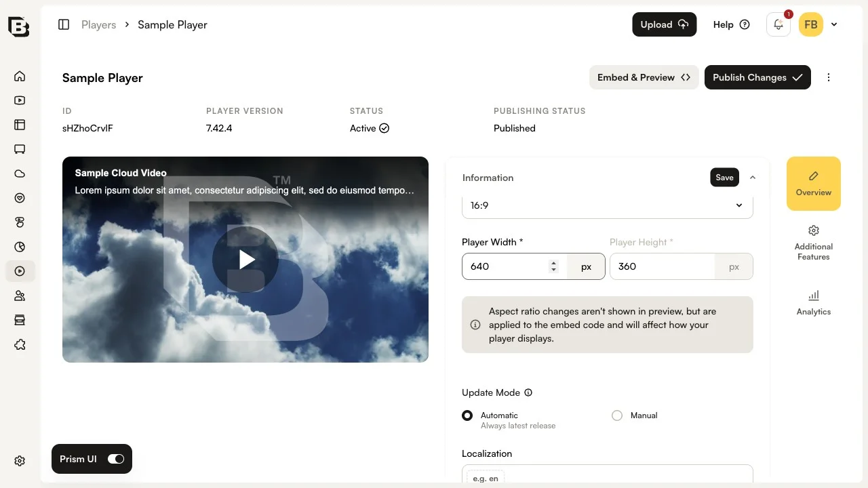This screenshot has height=488, width=868.
Task: Open the heart-circle sidebar icon
Action: [x=20, y=198]
